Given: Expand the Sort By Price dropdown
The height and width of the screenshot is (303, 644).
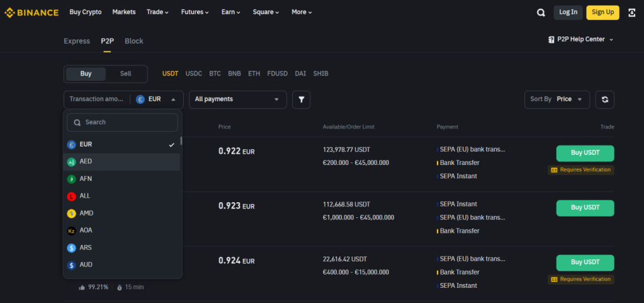Looking at the screenshot, I should coord(557,100).
